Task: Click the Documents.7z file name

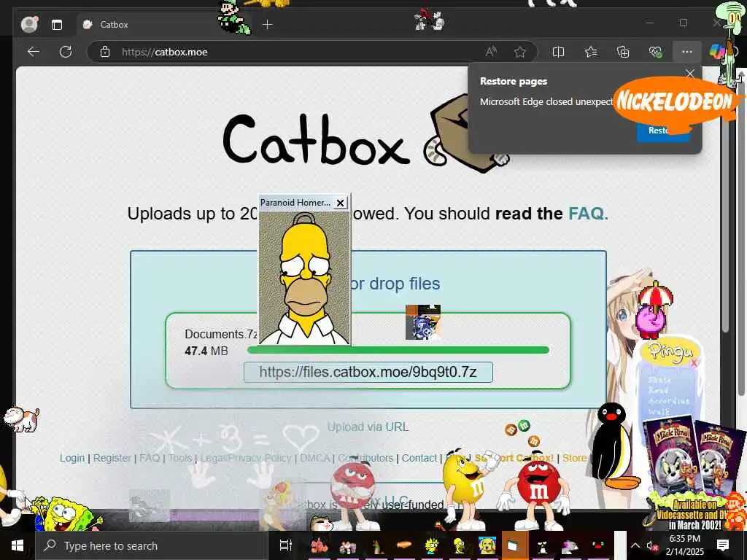Action: point(221,334)
